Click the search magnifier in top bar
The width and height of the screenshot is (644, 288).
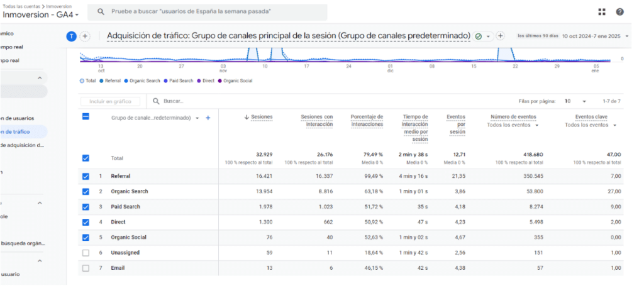coord(101,12)
